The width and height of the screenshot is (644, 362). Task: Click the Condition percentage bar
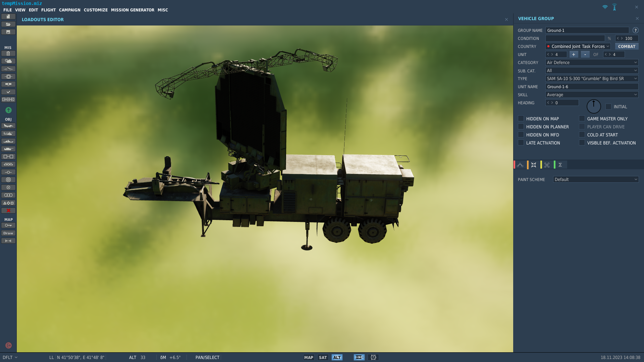coord(575,38)
